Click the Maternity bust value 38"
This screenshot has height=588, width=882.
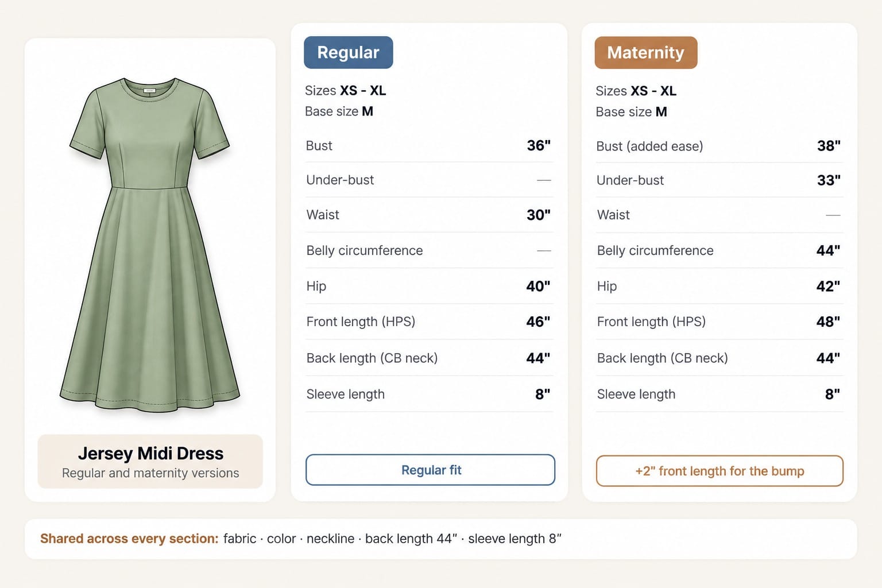click(829, 146)
